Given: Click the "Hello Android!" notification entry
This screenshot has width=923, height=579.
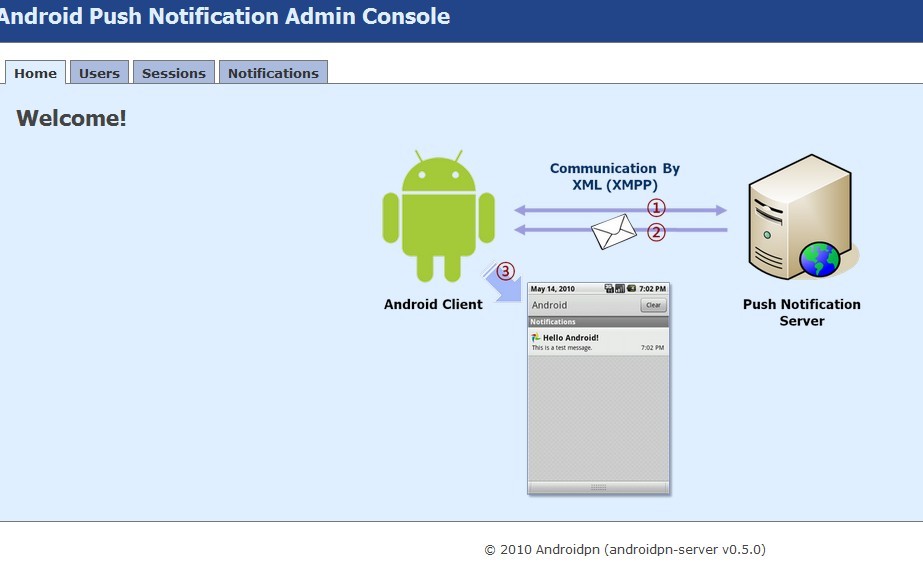Looking at the screenshot, I should (x=598, y=342).
